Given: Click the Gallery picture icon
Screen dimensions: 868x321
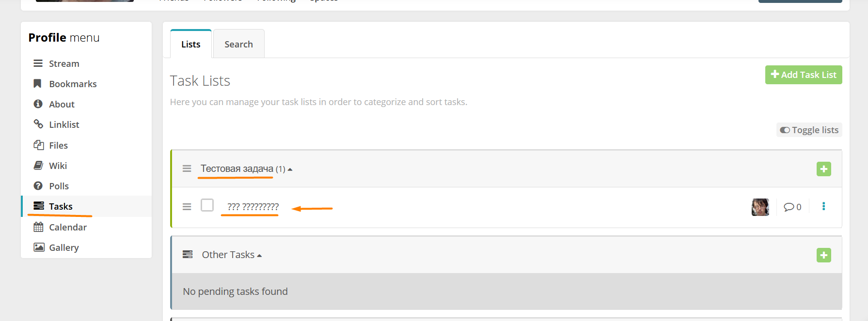Looking at the screenshot, I should [x=38, y=247].
